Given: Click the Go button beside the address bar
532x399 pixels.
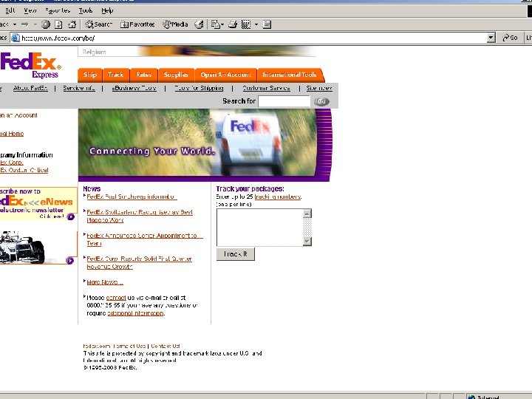Looking at the screenshot, I should pos(510,38).
